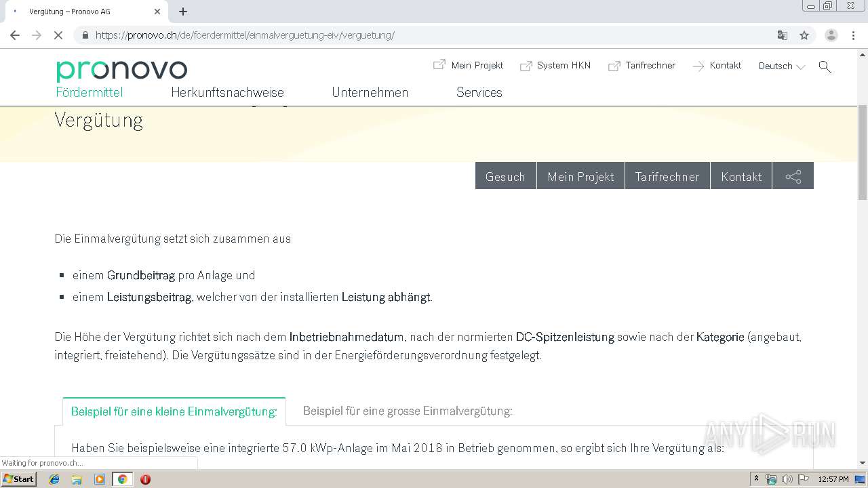Click the grey Mein Projekt button
The width and height of the screenshot is (868, 488).
point(581,176)
